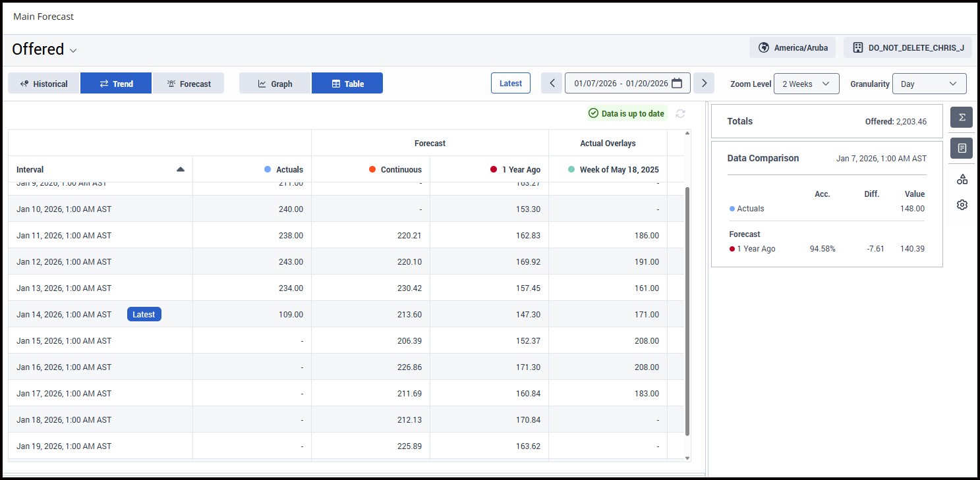980x480 pixels.
Task: Click the America/Aruba time zone button
Action: (x=793, y=47)
